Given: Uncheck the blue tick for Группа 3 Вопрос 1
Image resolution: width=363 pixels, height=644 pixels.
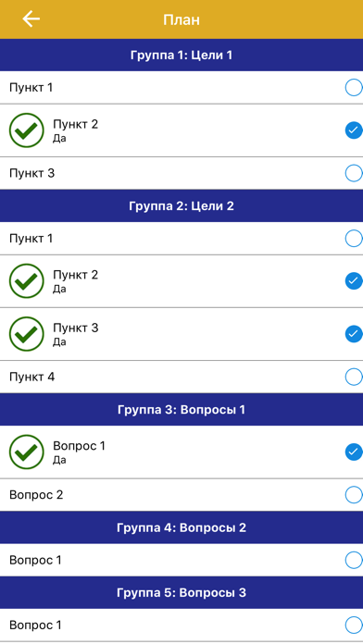Looking at the screenshot, I should tap(354, 452).
